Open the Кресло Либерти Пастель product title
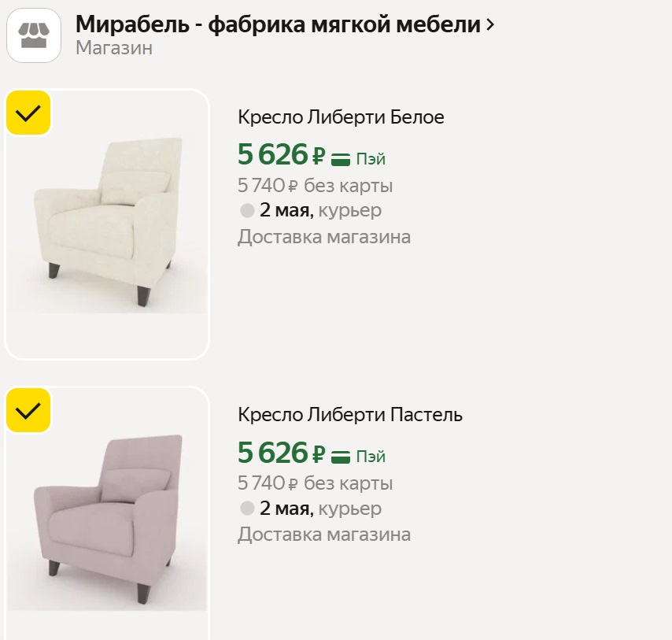 350,415
